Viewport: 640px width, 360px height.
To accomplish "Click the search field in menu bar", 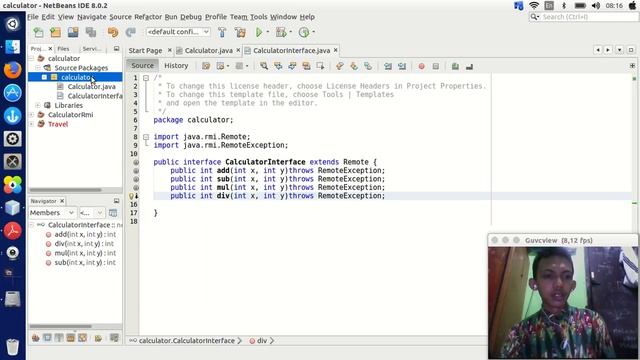I will pyautogui.click(x=584, y=17).
